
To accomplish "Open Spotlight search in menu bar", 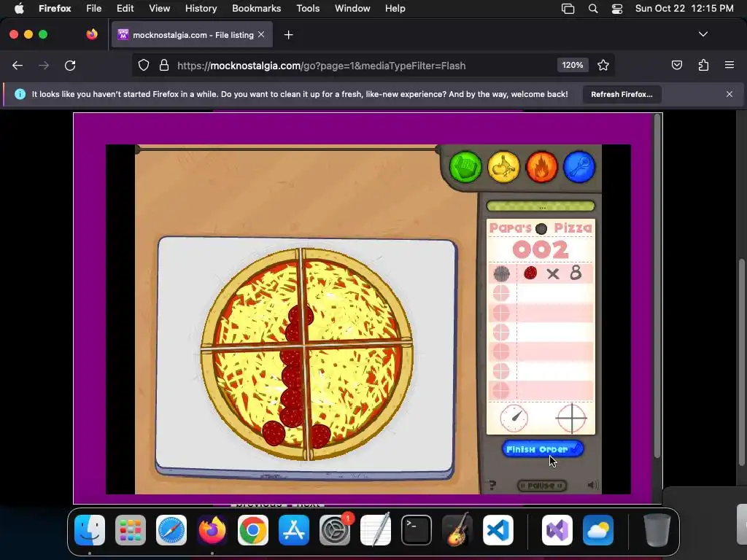I will pos(593,9).
